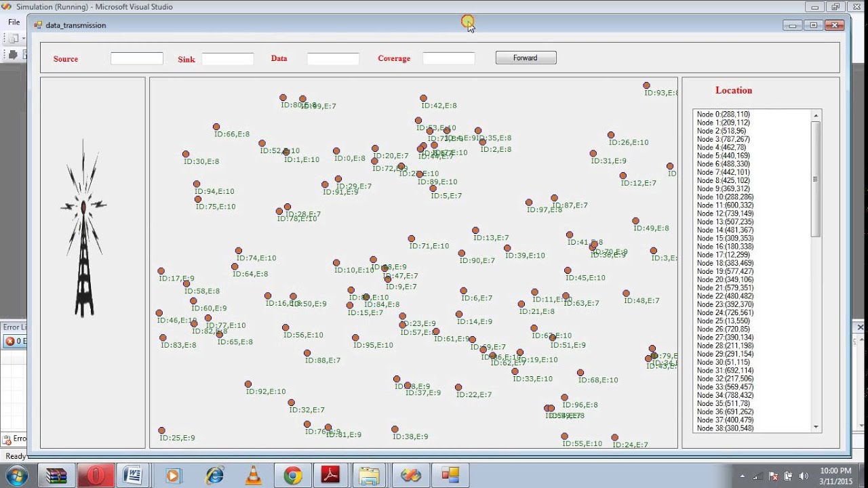Select the node dot labeled ID:48,E:7

pyautogui.click(x=626, y=293)
